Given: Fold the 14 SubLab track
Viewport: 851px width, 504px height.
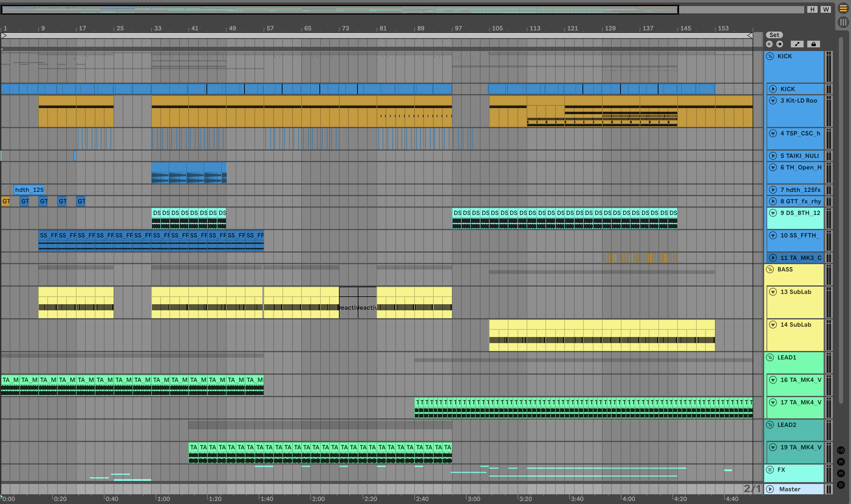Looking at the screenshot, I should tap(773, 325).
